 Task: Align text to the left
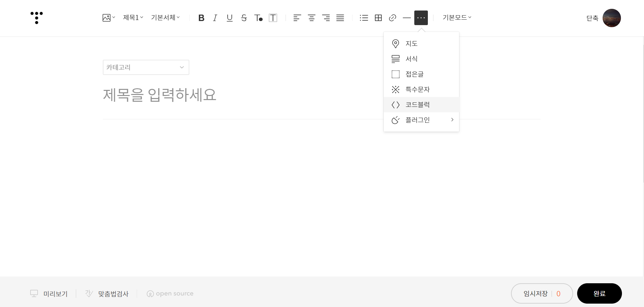297,18
